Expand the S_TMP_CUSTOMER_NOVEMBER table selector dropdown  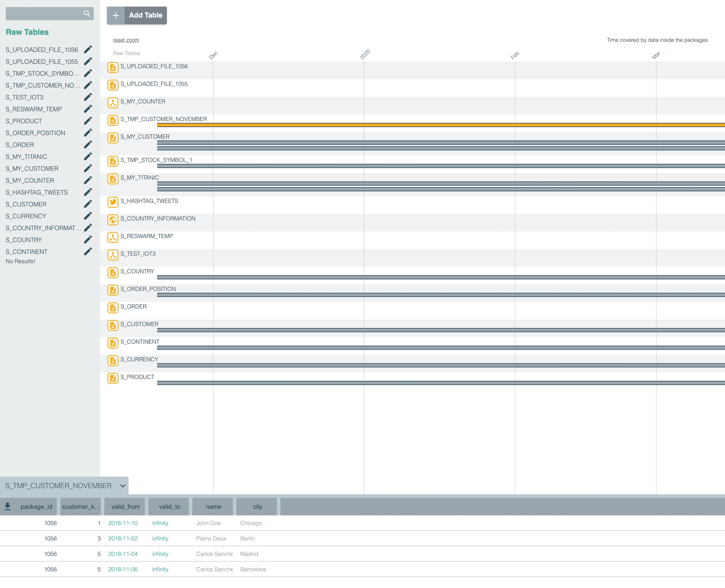123,486
